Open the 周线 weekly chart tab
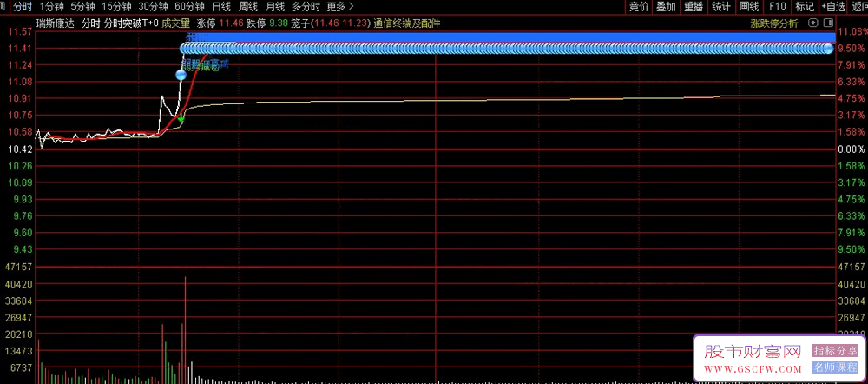The height and width of the screenshot is (384, 868). (x=248, y=7)
